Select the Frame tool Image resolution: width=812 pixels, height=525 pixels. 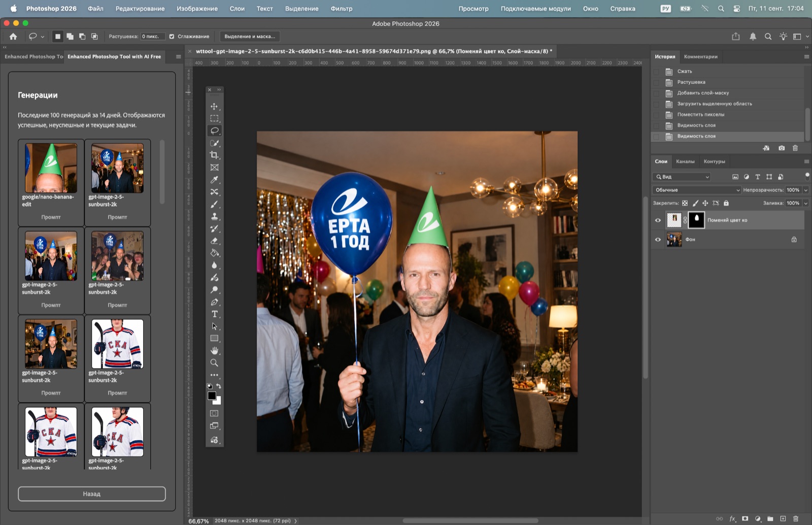(x=214, y=168)
